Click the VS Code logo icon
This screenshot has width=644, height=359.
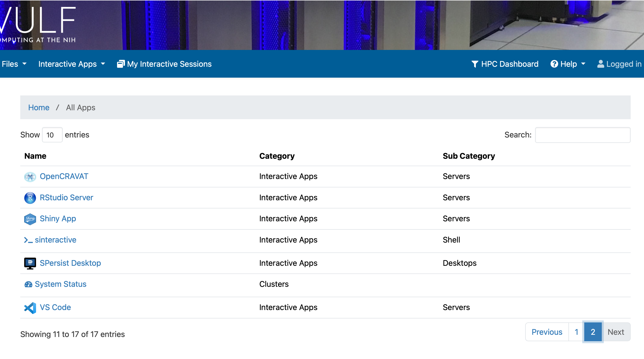(x=30, y=308)
